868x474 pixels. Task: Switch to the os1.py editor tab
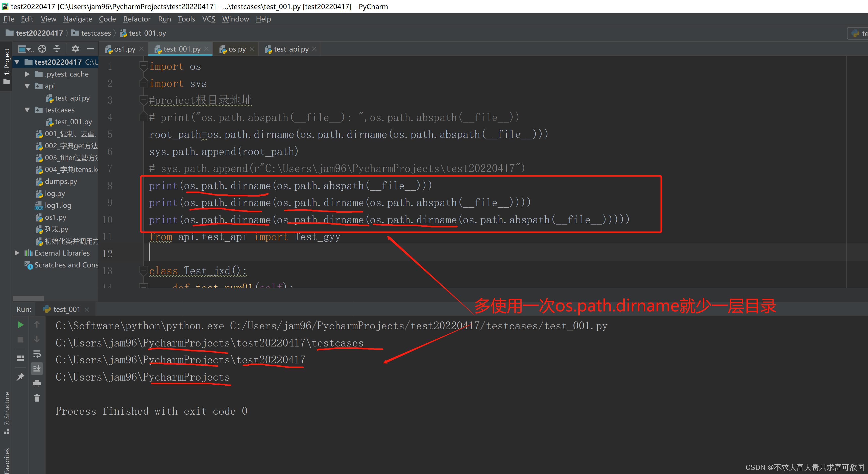124,49
